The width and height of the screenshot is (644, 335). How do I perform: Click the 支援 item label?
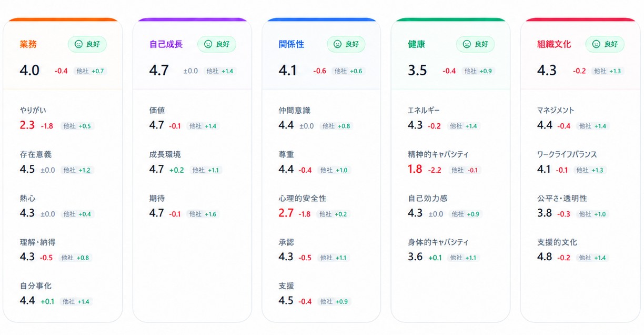pos(287,286)
